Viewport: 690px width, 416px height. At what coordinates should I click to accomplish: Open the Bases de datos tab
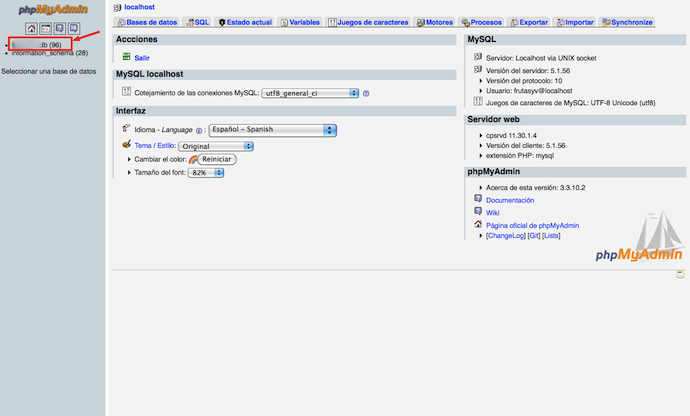pos(147,22)
